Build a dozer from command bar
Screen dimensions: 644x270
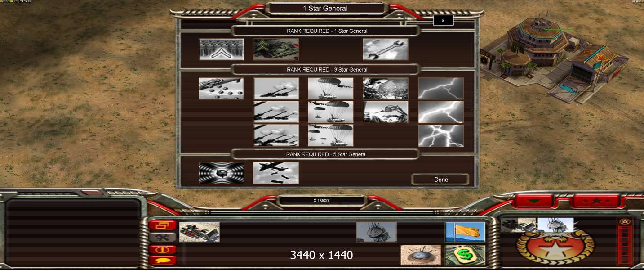200,232
